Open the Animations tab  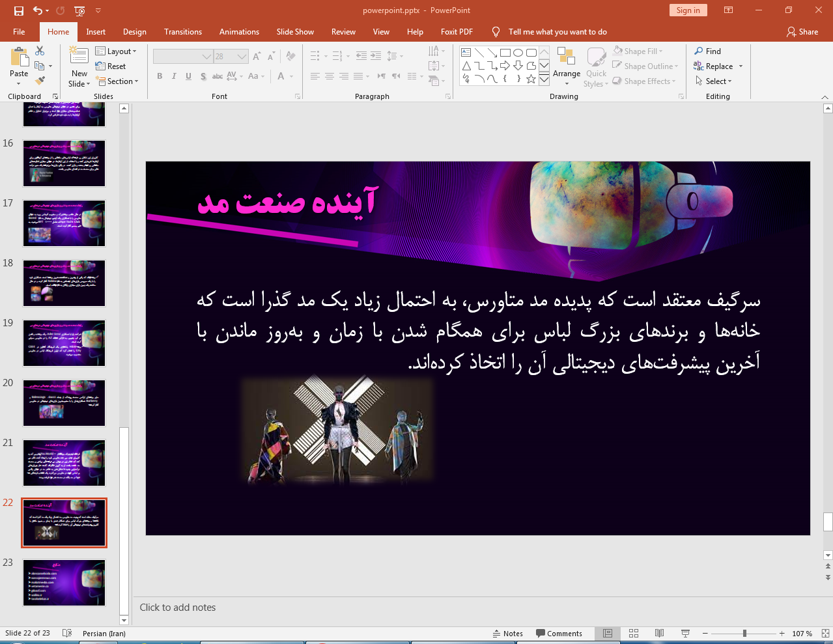[x=239, y=32]
